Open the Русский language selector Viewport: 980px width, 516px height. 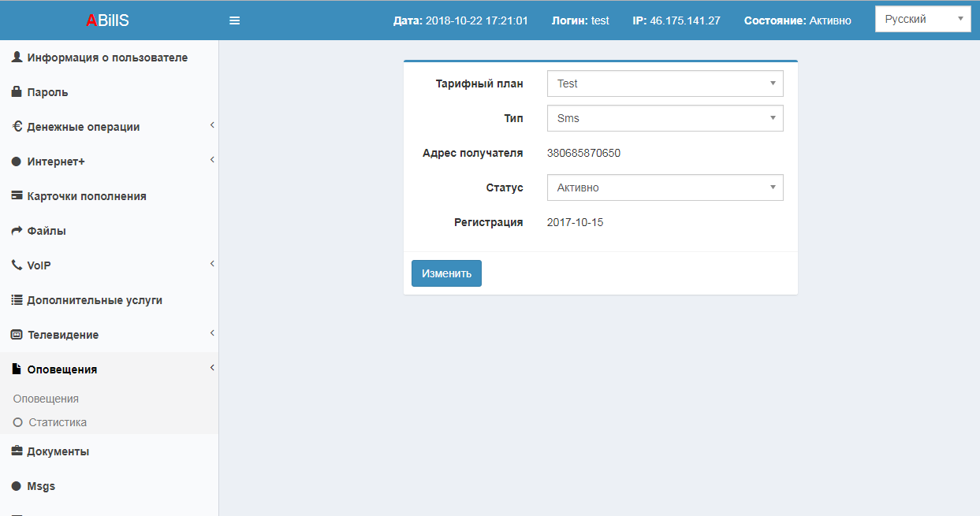point(922,20)
